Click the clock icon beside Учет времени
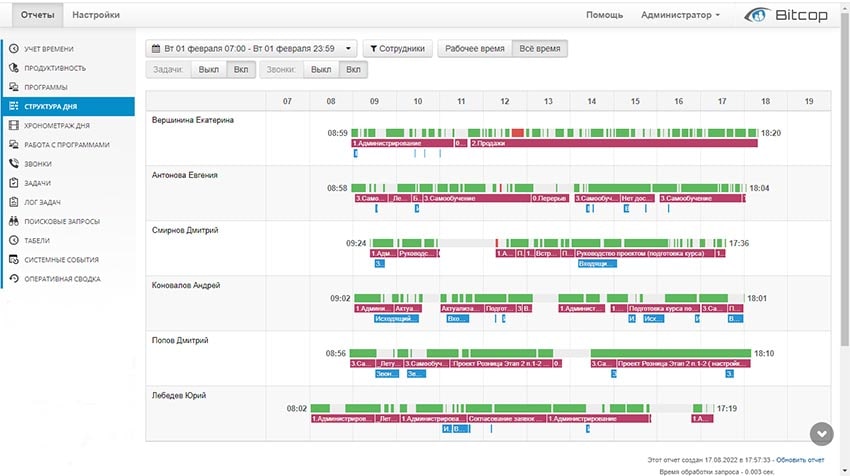 point(14,49)
